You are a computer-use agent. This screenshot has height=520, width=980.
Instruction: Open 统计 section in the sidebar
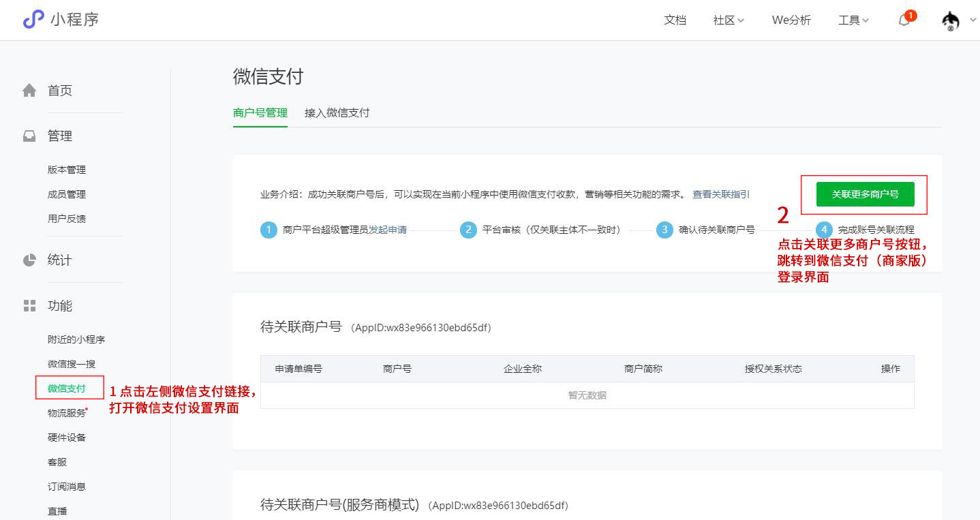[60, 260]
